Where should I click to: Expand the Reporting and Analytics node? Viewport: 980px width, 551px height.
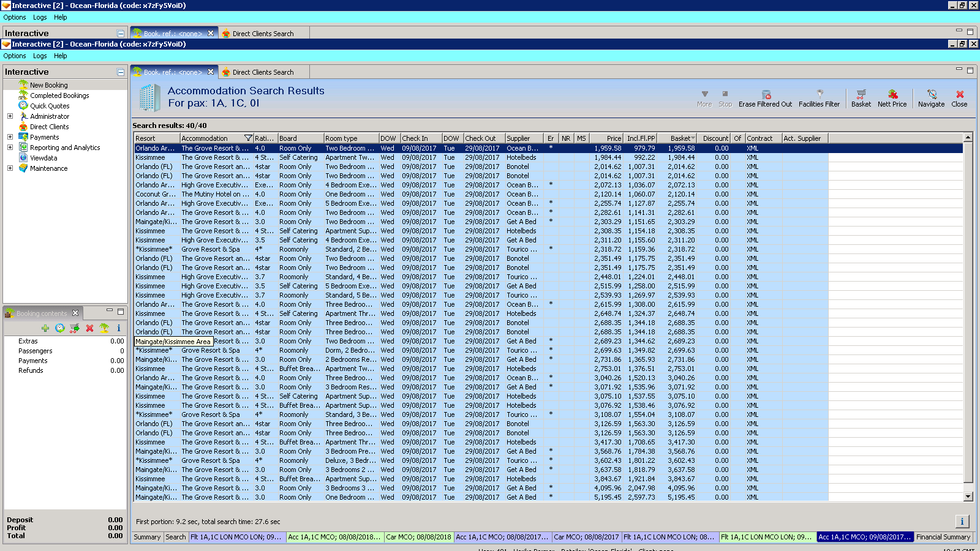coord(10,148)
